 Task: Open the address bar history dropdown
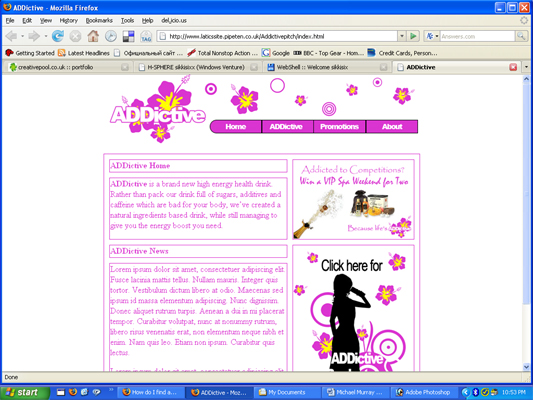[x=402, y=36]
